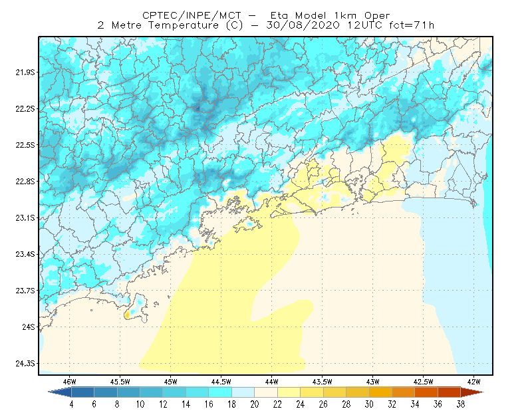Image resolution: width=532 pixels, height=411 pixels.
Task: Click the 2 Metre Temperature subtitle text
Action: (158, 25)
